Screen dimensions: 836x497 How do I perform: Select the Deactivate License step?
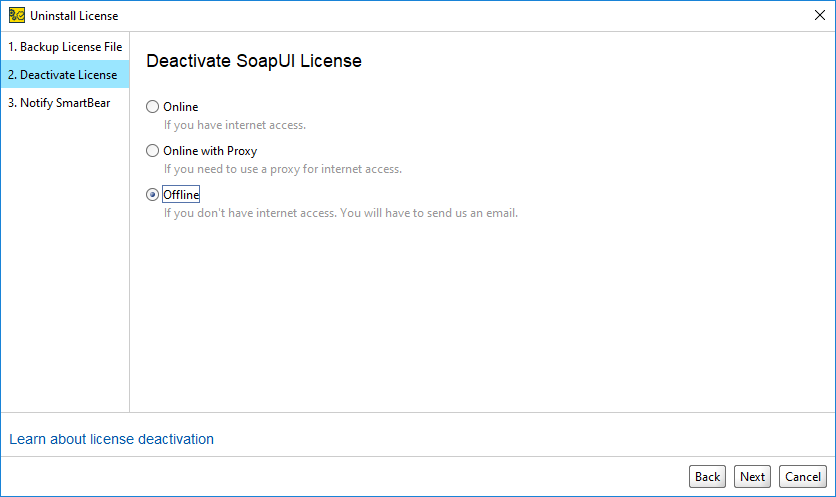coord(65,75)
